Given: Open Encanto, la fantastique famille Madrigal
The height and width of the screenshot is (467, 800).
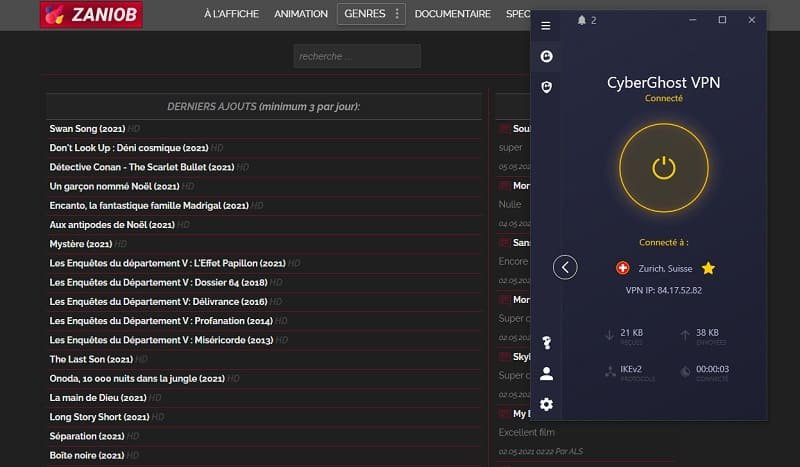Looking at the screenshot, I should click(149, 206).
